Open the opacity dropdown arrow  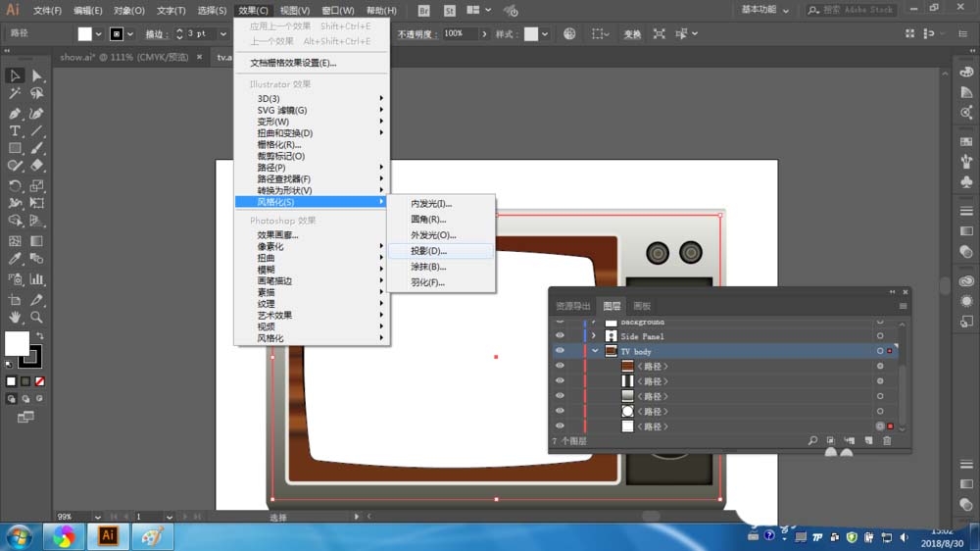click(x=483, y=33)
